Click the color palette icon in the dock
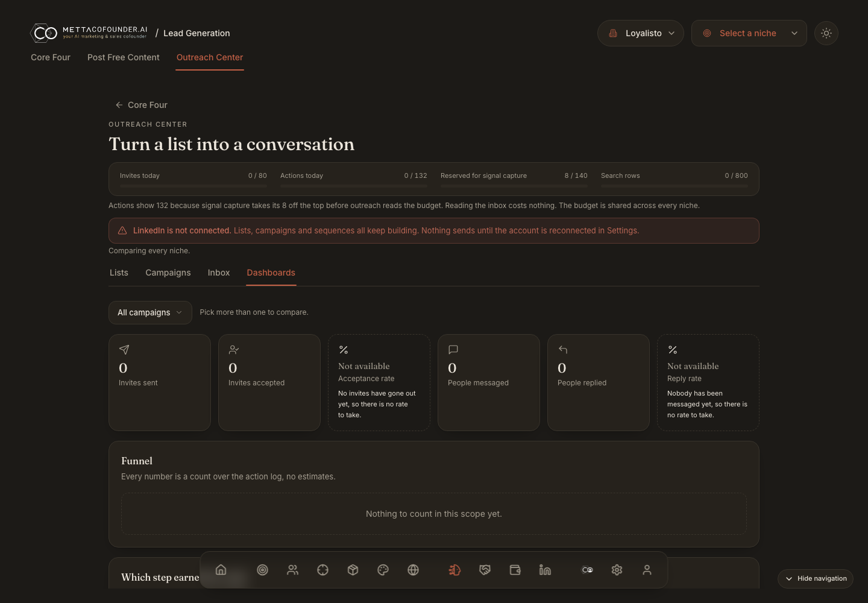This screenshot has height=603, width=868. (383, 570)
